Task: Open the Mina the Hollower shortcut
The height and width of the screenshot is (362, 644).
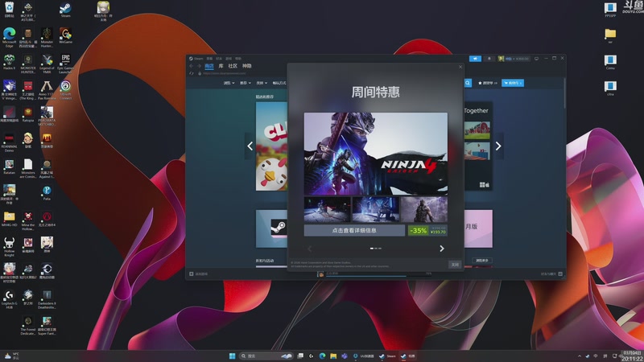Action: (x=28, y=220)
